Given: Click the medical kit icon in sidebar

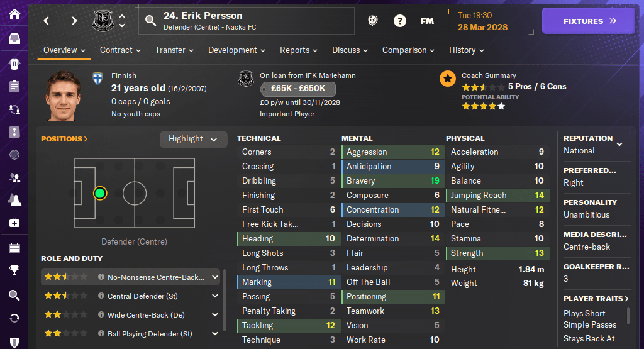Looking at the screenshot, I should coord(14,223).
